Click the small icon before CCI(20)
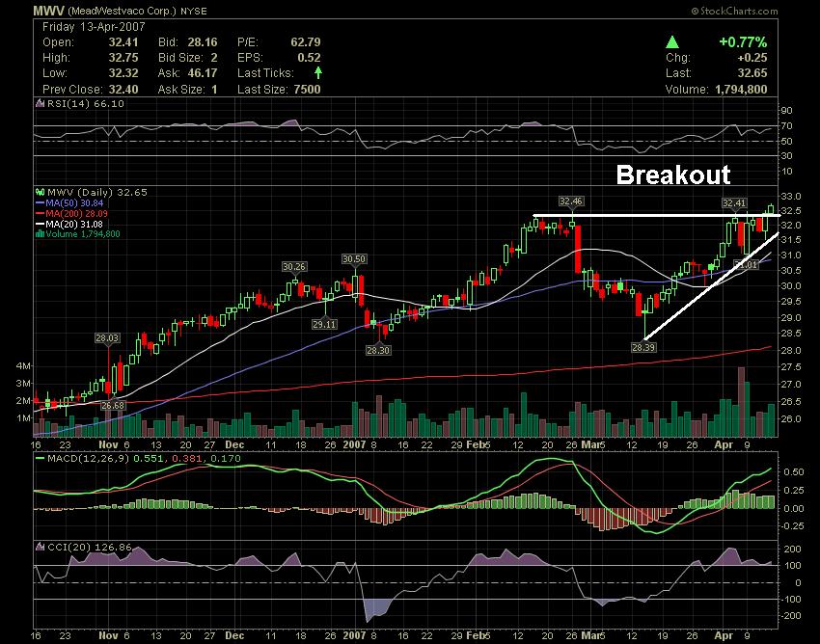This screenshot has width=820, height=644. 40,548
